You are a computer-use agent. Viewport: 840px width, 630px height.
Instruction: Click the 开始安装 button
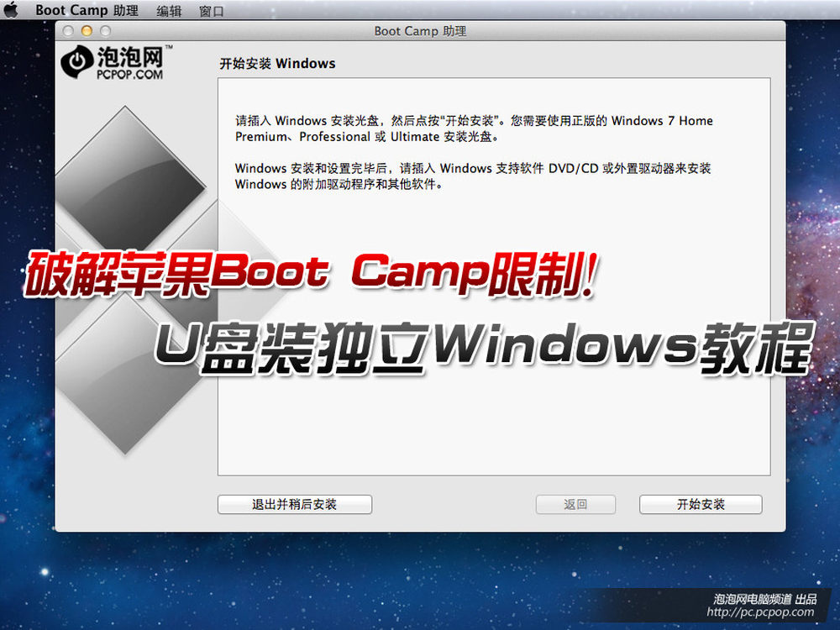[701, 504]
